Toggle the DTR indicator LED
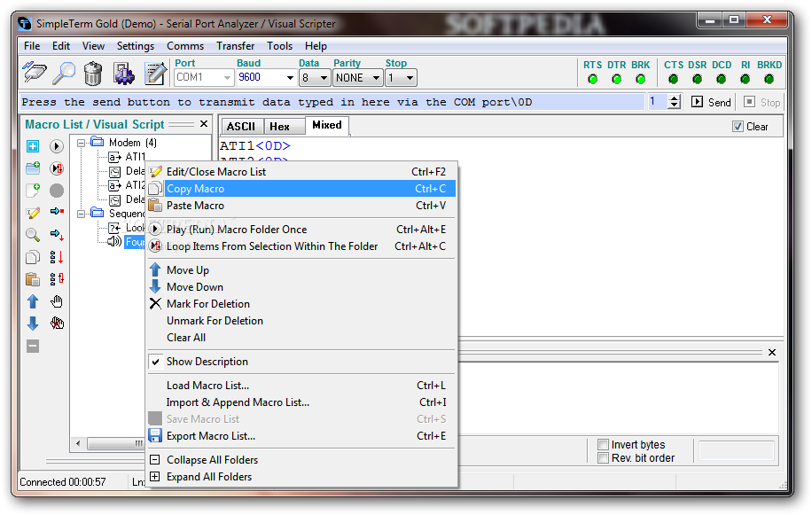The image size is (812, 515). pos(616,79)
